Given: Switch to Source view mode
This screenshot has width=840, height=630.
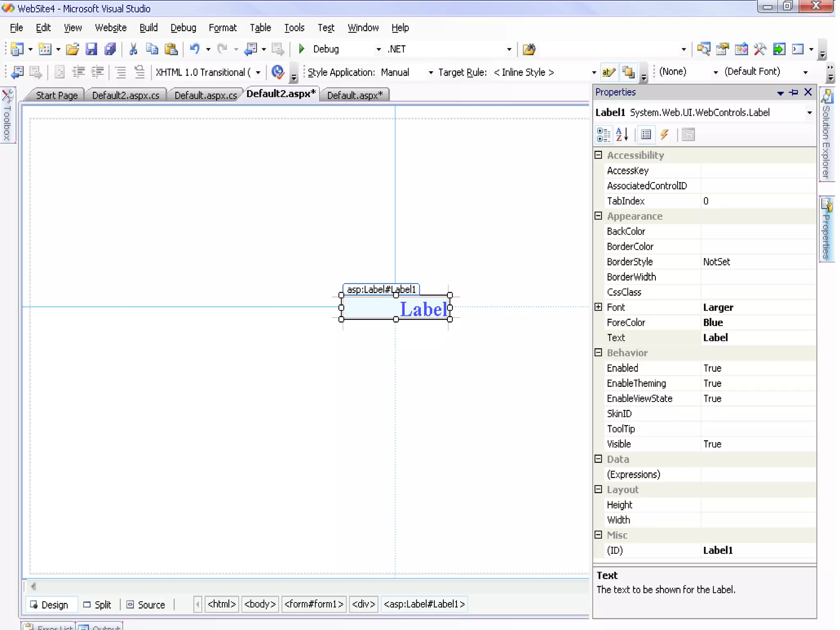Looking at the screenshot, I should click(146, 605).
